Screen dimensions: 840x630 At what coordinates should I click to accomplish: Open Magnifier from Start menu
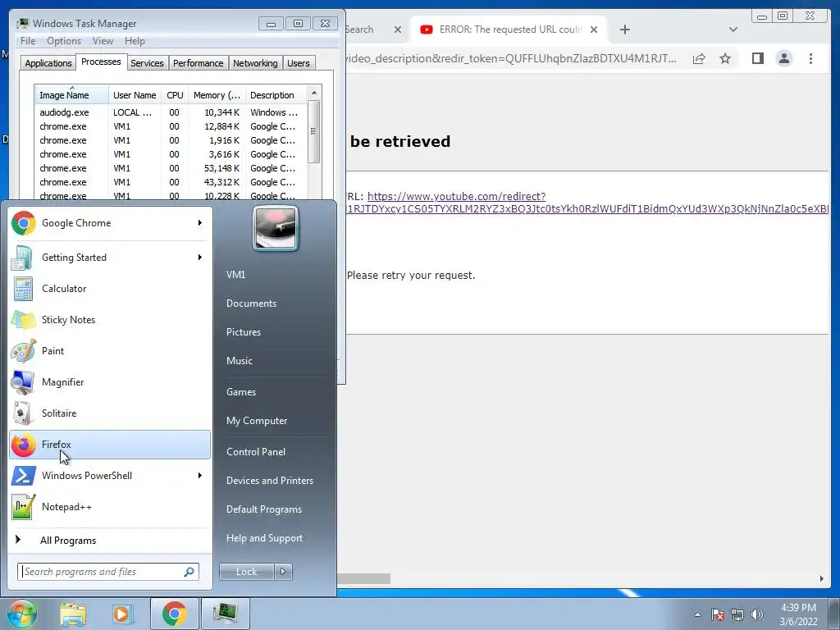coord(110,382)
